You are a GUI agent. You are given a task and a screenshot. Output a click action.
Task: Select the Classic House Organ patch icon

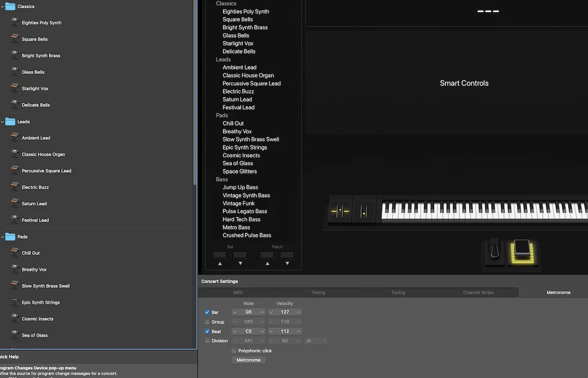coord(15,154)
